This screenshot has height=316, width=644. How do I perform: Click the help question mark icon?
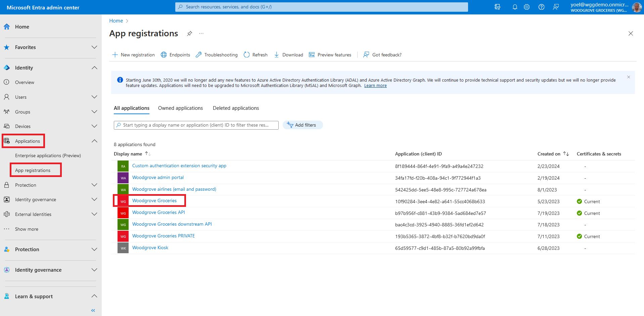pyautogui.click(x=541, y=7)
